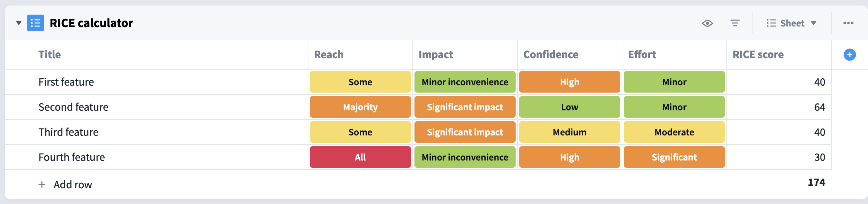The height and width of the screenshot is (204, 868).
Task: Click the Medium confidence tag of Third feature
Action: point(570,132)
